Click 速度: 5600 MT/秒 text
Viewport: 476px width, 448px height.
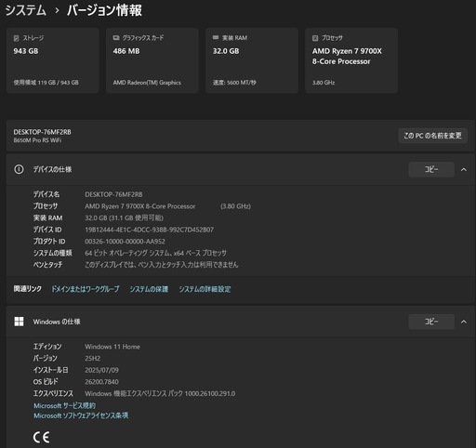tap(234, 83)
